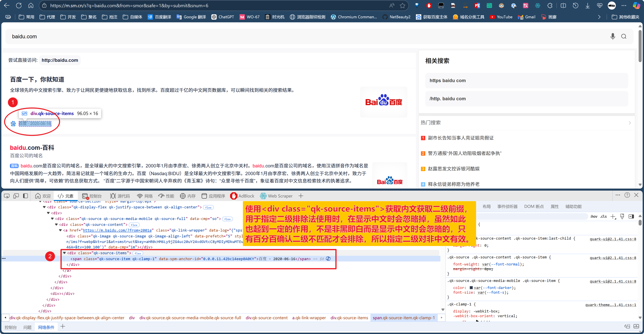Image resolution: width=644 pixels, height=334 pixels.
Task: Open the DOM 断点 sub-tab
Action: pos(534,207)
